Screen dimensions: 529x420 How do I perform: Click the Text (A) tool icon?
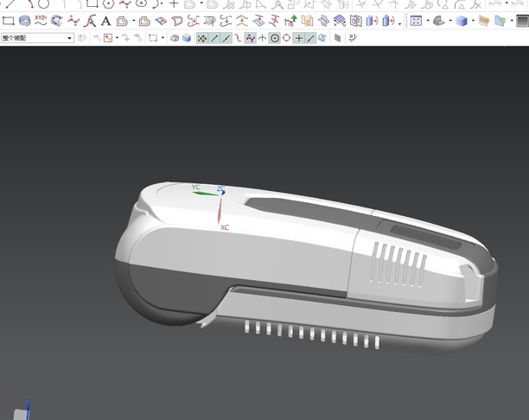[106, 21]
